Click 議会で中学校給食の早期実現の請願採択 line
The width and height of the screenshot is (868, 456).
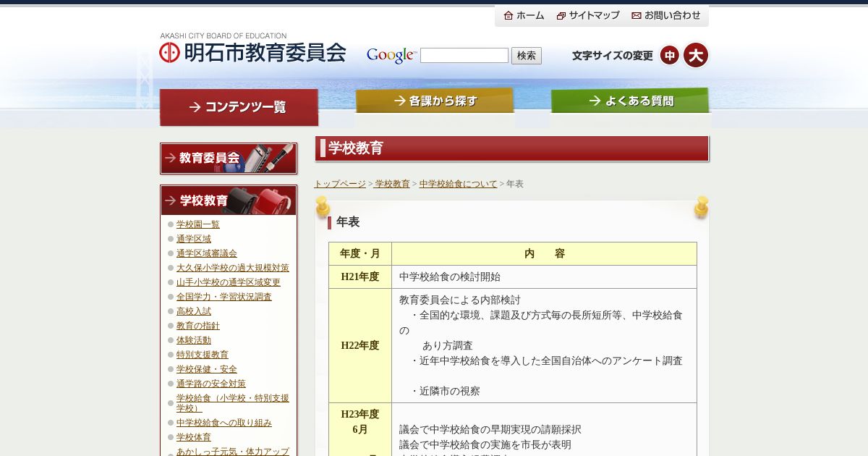[490, 429]
